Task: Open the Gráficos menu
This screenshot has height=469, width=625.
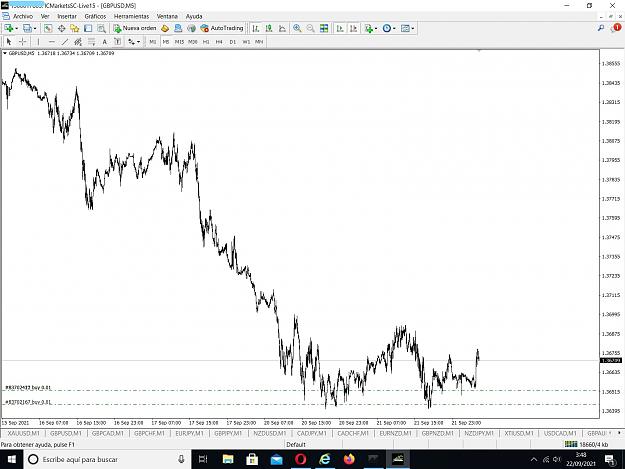Action: (x=95, y=16)
